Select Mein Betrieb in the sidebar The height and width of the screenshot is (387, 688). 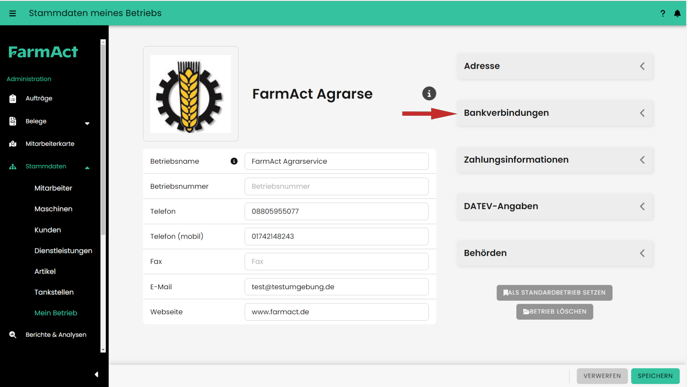click(56, 313)
